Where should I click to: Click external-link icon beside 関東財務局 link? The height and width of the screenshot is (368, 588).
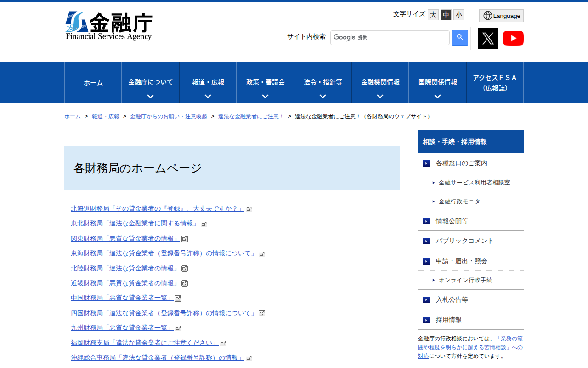tap(185, 239)
